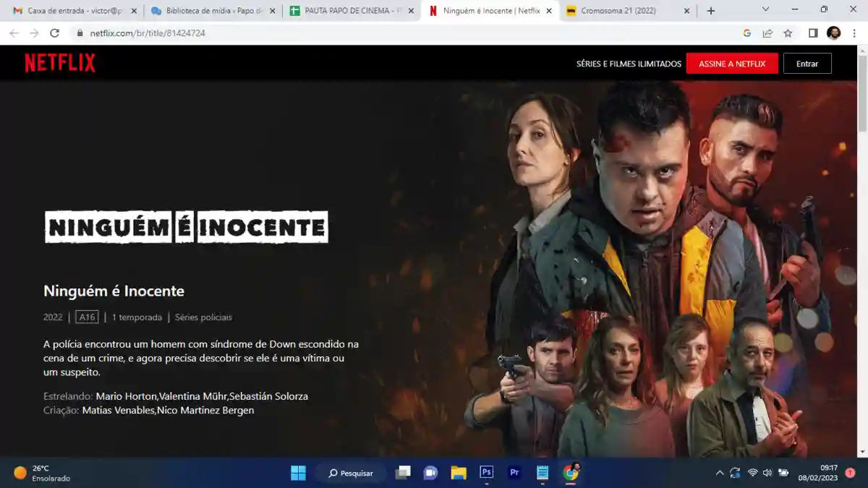Open the browser side panel
The width and height of the screenshot is (868, 488).
813,33
